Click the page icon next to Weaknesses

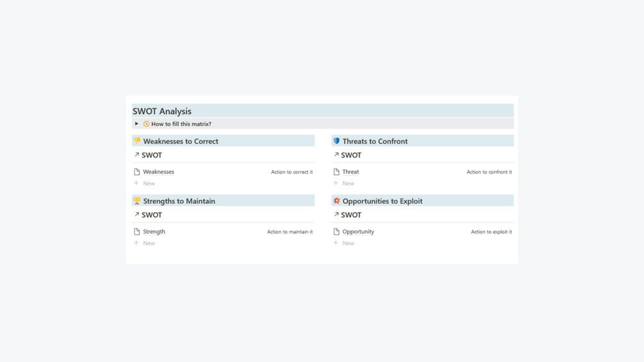pyautogui.click(x=136, y=172)
